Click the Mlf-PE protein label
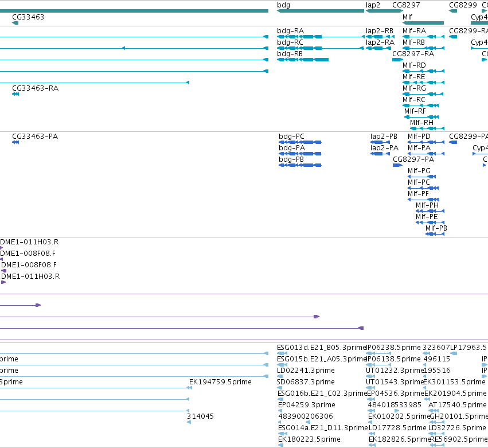This screenshot has width=488, height=448. click(427, 217)
